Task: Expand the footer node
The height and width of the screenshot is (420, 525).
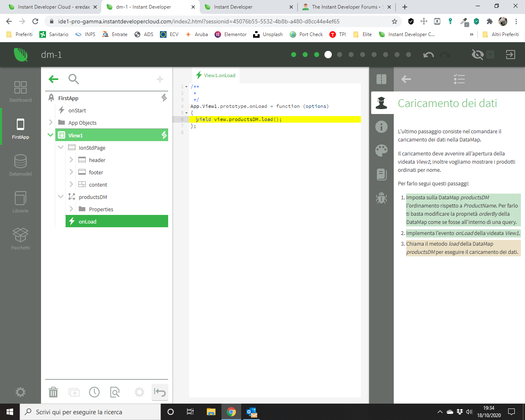Action: point(71,172)
